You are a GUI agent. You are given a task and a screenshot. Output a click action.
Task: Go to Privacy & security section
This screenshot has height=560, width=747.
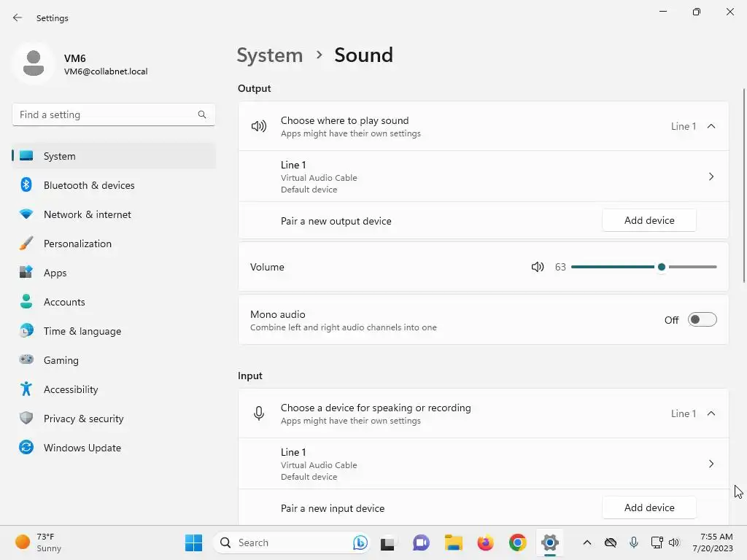(83, 419)
